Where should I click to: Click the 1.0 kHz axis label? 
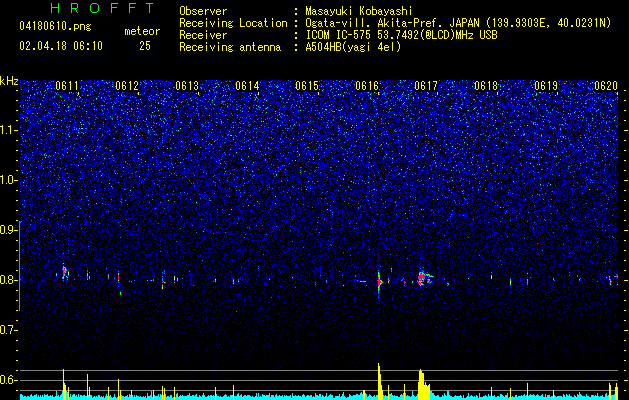pyautogui.click(x=9, y=180)
